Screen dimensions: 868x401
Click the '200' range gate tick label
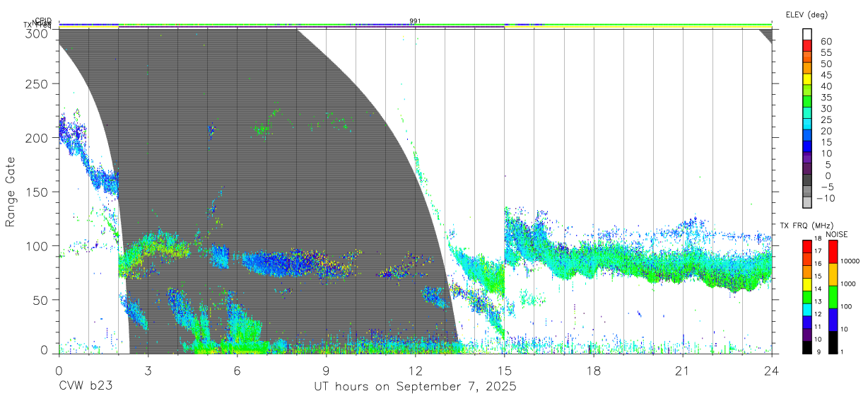pos(37,138)
